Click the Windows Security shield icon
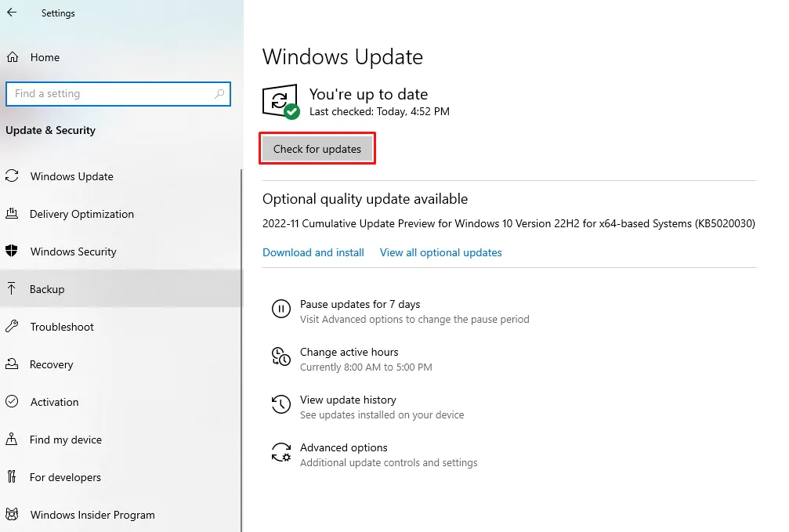This screenshot has width=789, height=532. 12,251
